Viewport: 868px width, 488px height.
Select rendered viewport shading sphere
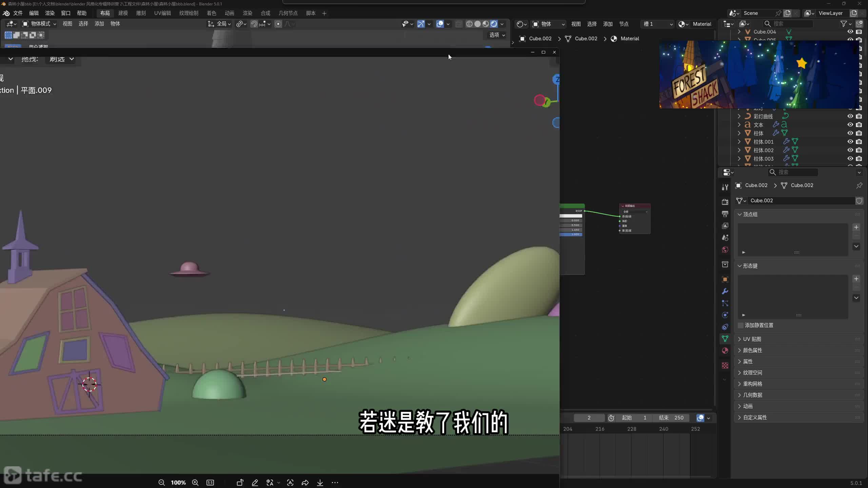pyautogui.click(x=494, y=24)
